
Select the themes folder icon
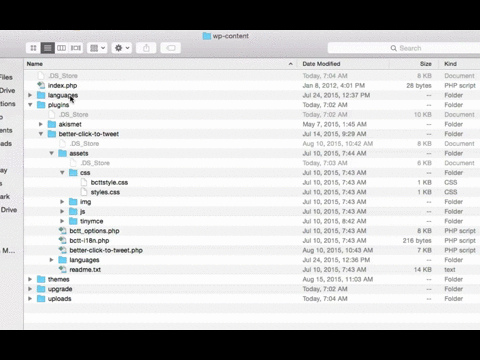click(x=41, y=279)
